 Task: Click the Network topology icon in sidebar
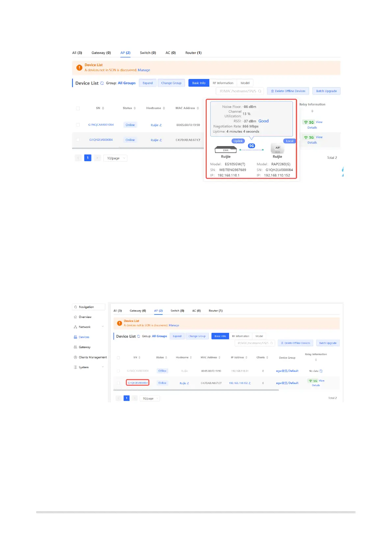[75, 327]
